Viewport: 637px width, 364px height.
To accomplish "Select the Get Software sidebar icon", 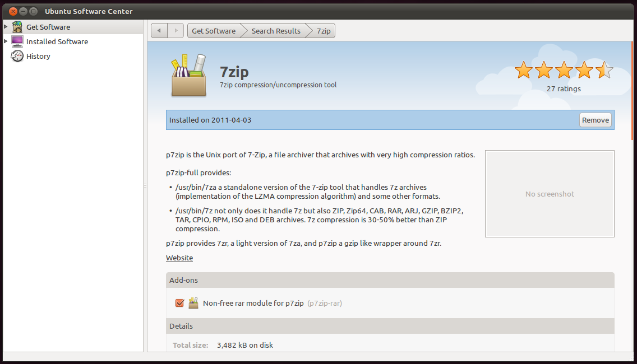I will click(17, 26).
